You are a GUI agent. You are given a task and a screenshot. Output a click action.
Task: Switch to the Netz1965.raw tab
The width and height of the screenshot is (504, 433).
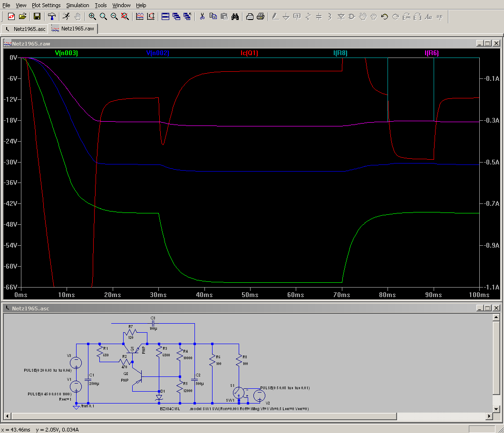73,29
